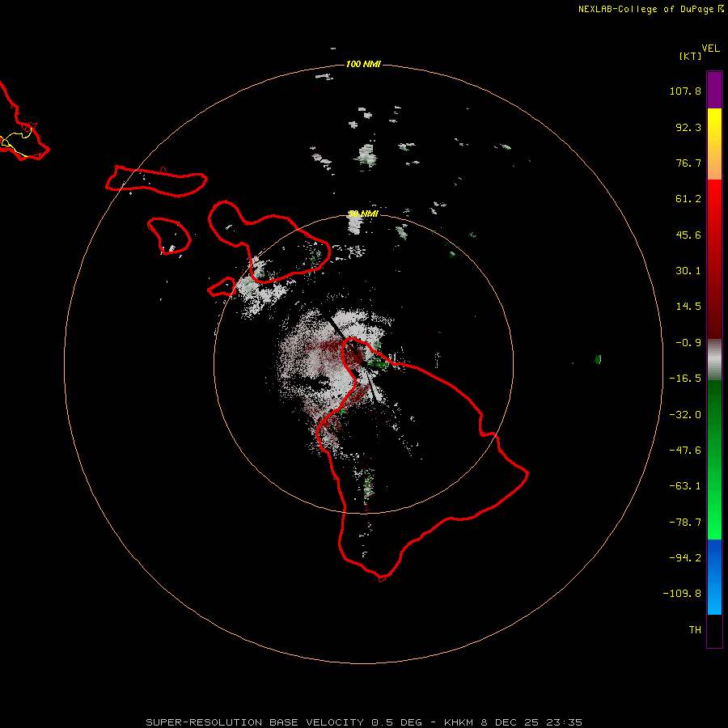Click the -109.8 legend value
The width and height of the screenshot is (728, 728).
(682, 594)
